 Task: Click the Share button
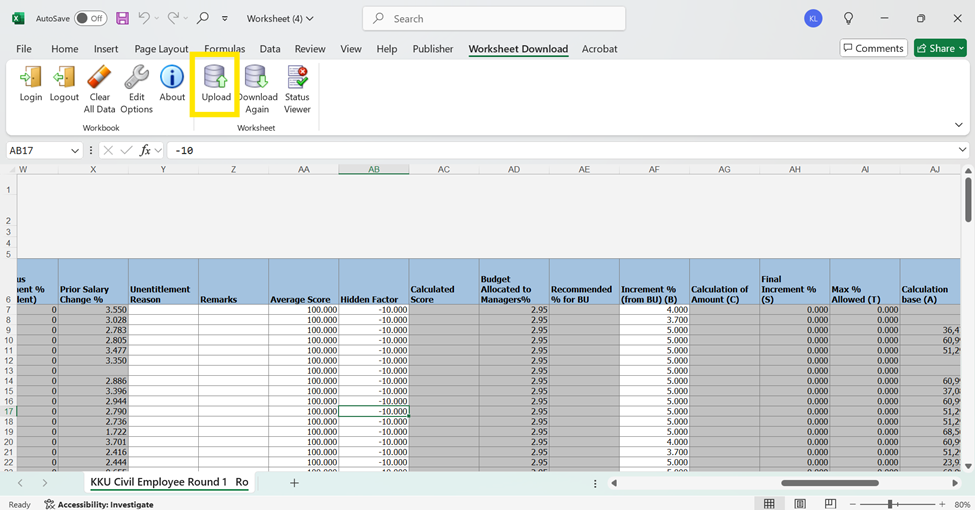coord(941,48)
